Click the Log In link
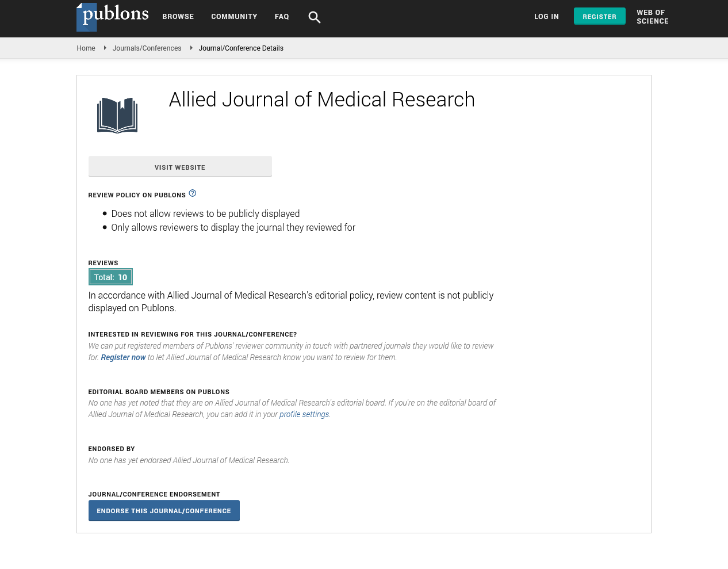The image size is (728, 569). [x=546, y=17]
